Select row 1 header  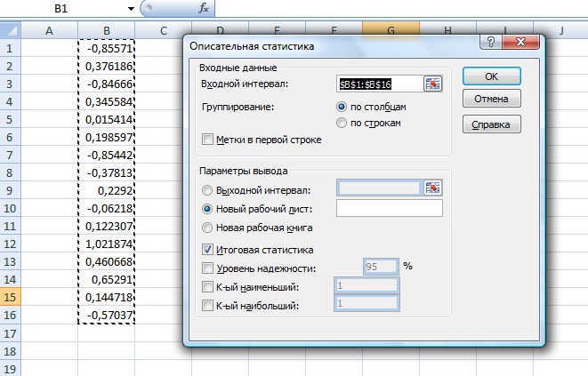(11, 48)
